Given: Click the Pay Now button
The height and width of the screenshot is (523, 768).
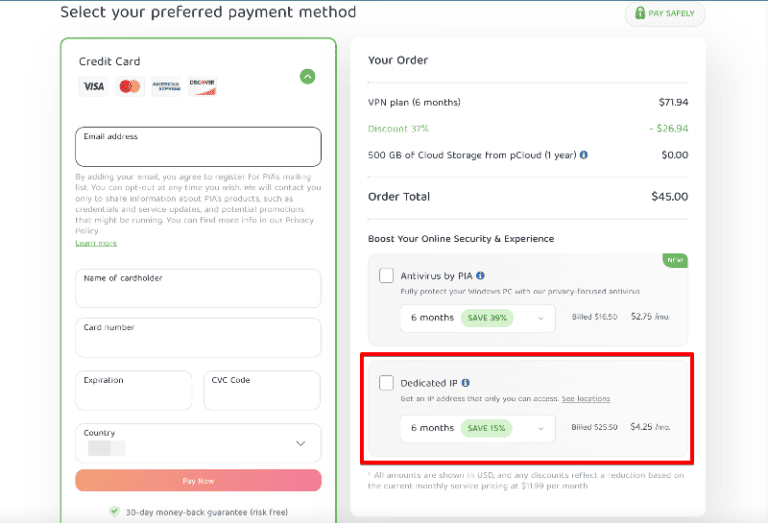Looking at the screenshot, I should pos(198,481).
